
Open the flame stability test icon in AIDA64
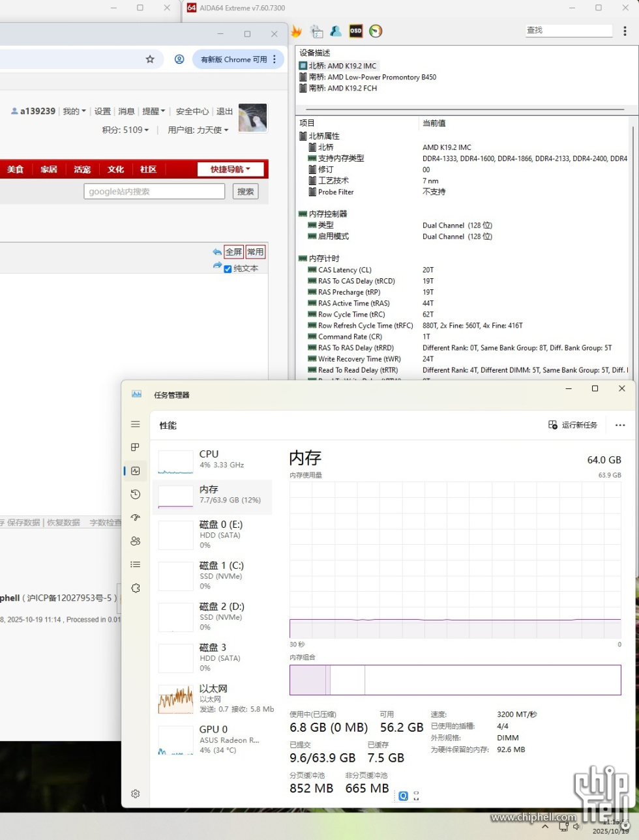click(297, 31)
